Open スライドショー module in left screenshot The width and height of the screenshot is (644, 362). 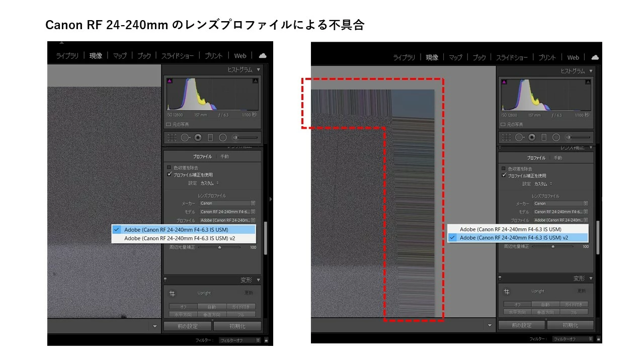click(178, 56)
